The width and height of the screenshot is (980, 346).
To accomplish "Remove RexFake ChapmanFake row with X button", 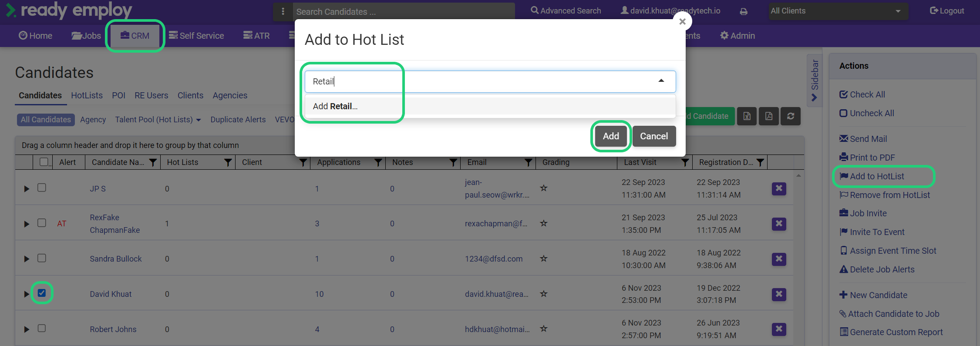I will click(x=779, y=224).
